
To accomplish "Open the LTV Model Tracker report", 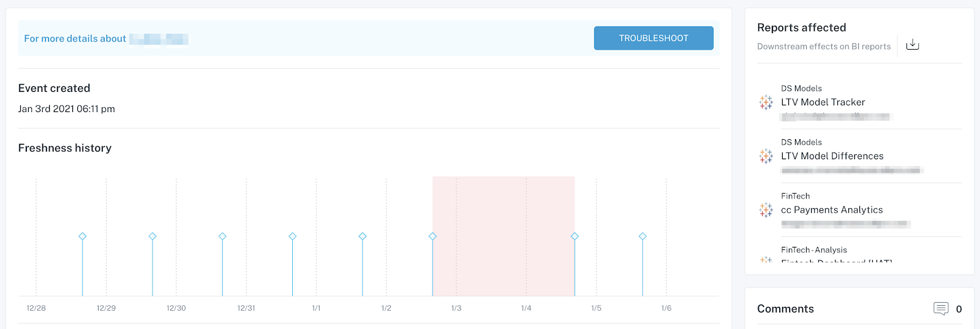I will 823,102.
